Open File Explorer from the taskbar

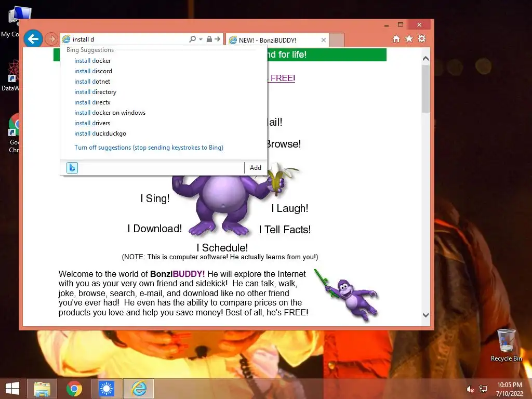(x=42, y=389)
